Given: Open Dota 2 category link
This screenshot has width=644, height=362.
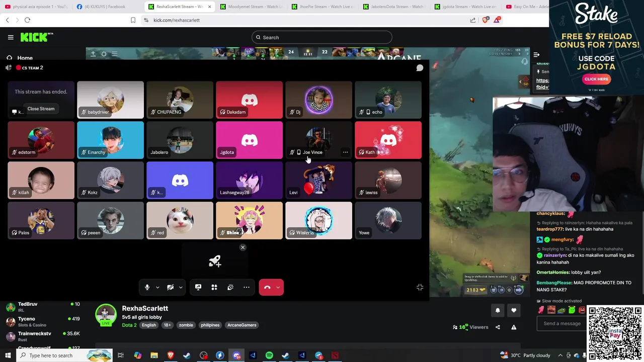Looking at the screenshot, I should (129, 325).
